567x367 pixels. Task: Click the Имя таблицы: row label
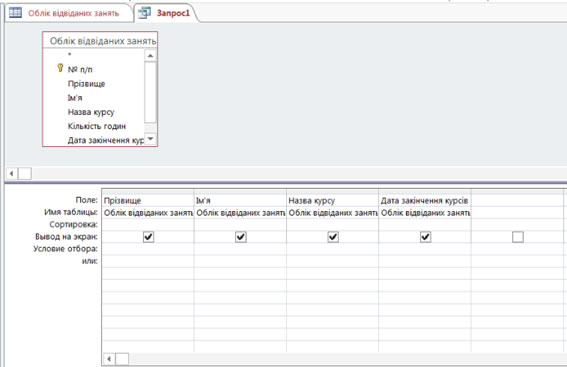71,212
